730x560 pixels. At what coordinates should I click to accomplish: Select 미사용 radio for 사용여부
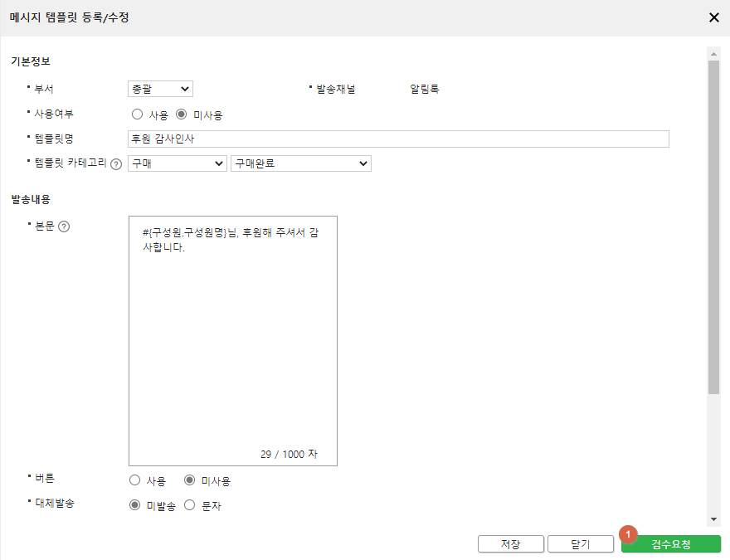[x=181, y=114]
